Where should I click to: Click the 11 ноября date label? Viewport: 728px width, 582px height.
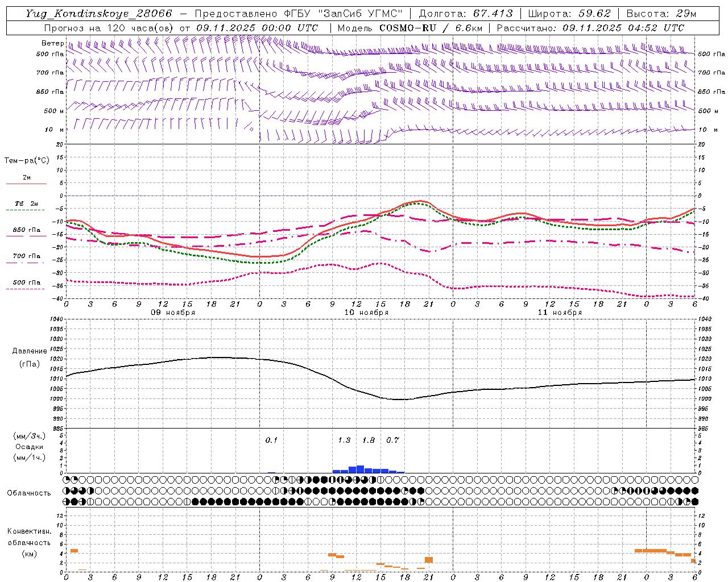pos(560,313)
